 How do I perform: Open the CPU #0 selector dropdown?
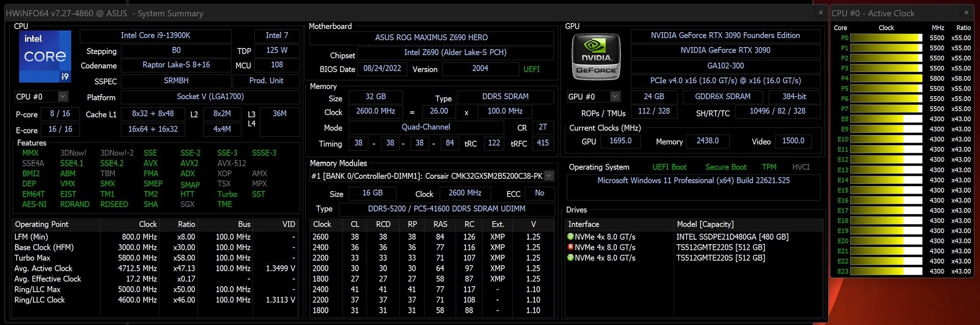click(63, 97)
